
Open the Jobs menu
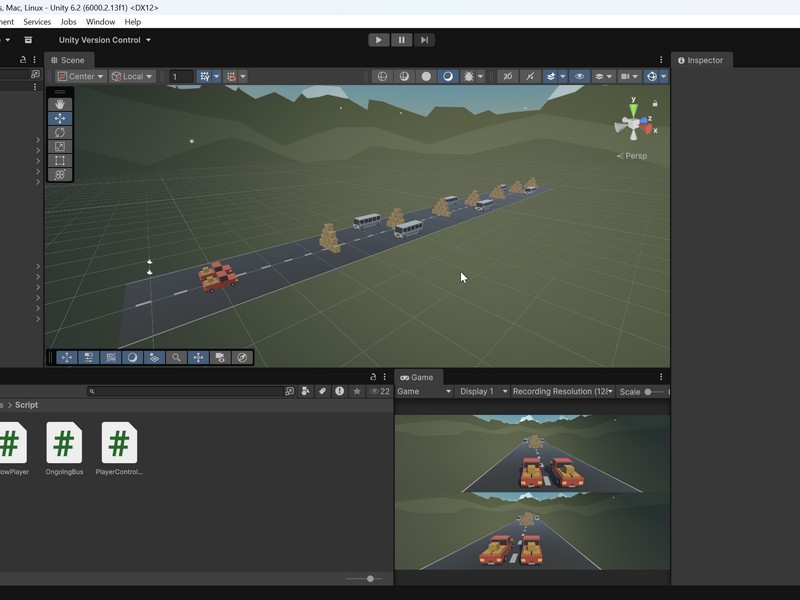click(x=68, y=22)
